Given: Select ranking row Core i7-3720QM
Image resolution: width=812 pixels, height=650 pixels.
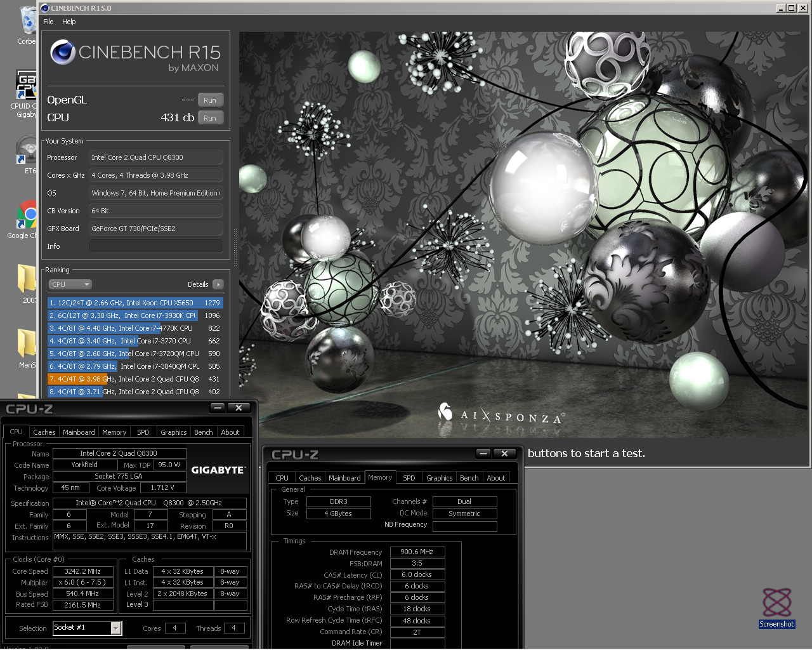Looking at the screenshot, I should pyautogui.click(x=135, y=354).
